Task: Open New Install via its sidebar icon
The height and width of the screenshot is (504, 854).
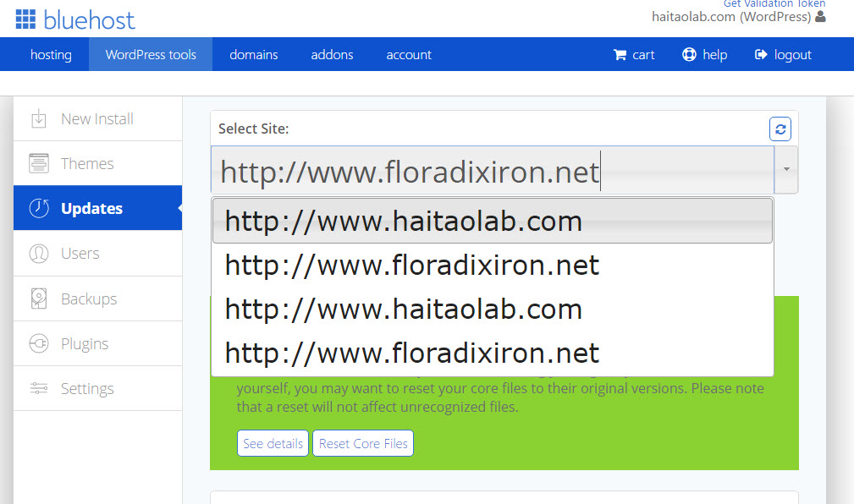Action: (x=39, y=119)
